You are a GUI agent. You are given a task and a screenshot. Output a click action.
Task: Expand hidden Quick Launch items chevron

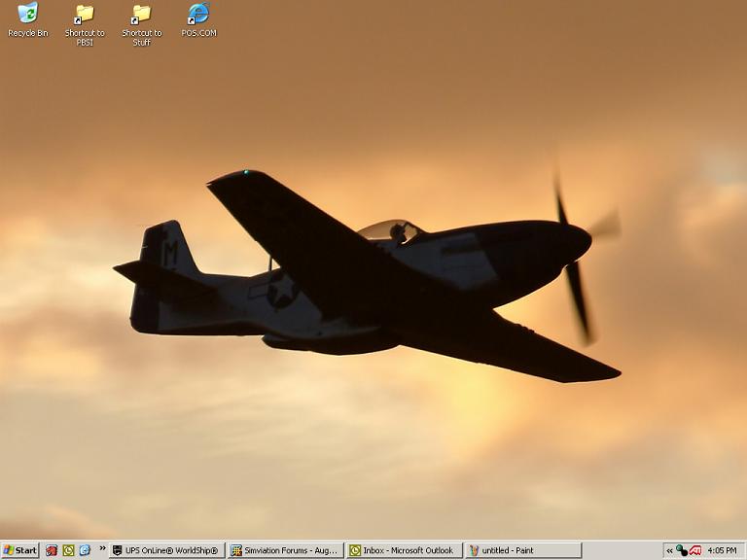[x=102, y=549]
